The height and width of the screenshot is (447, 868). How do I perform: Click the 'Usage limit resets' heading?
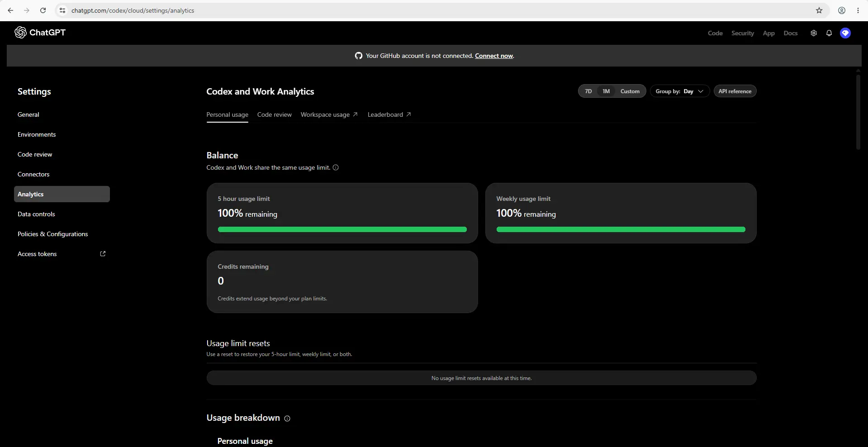tap(238, 343)
